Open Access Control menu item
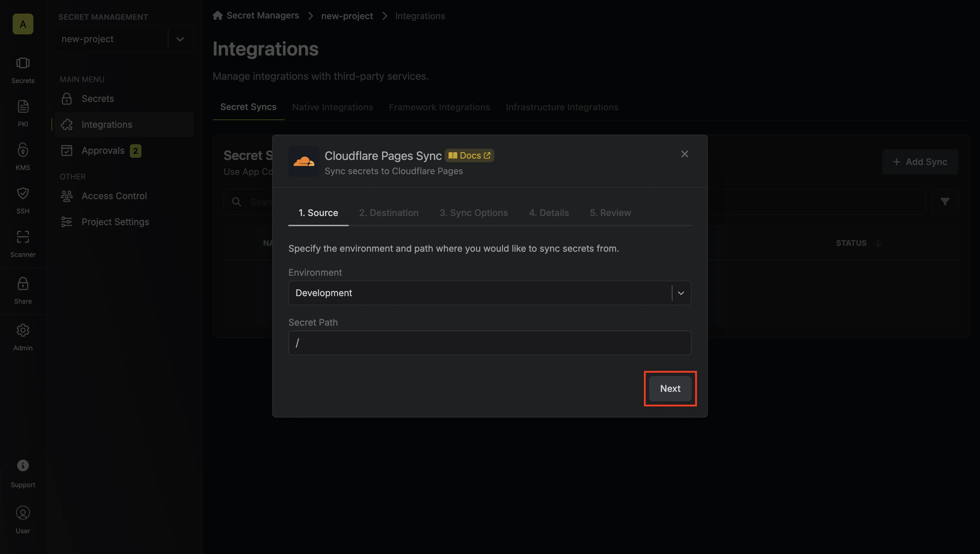 tap(124, 196)
